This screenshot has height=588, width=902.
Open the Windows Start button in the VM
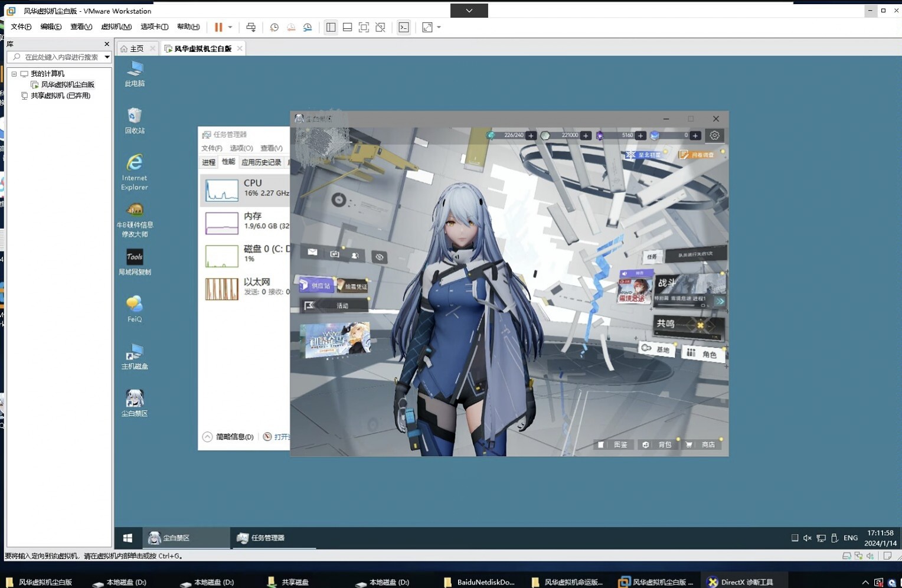click(128, 538)
